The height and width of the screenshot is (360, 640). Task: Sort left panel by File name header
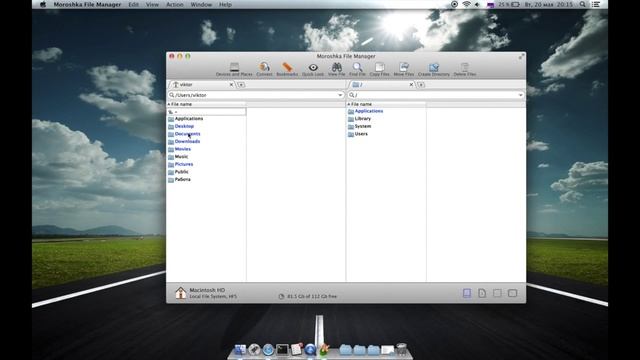tap(207, 104)
